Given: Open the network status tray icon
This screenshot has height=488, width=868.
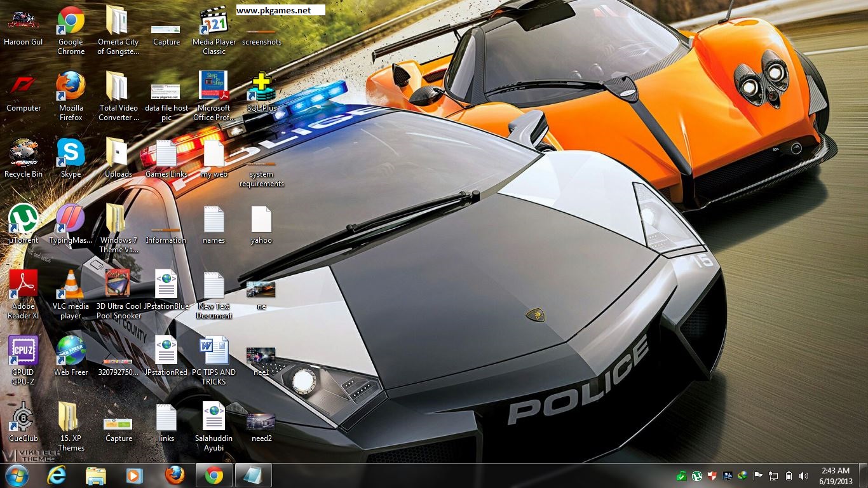Looking at the screenshot, I should click(773, 475).
